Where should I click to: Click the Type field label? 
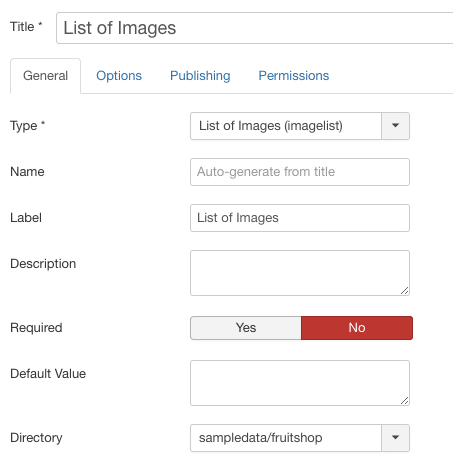point(27,126)
